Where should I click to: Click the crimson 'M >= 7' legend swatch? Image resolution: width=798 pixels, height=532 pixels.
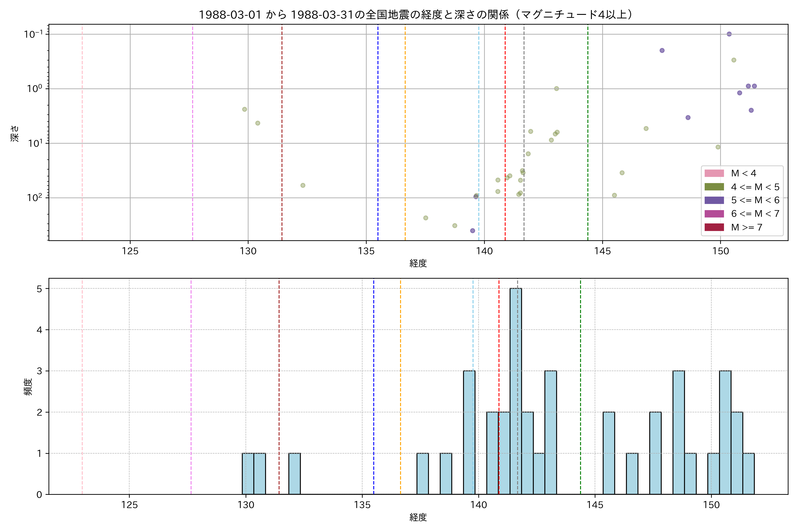tap(714, 227)
